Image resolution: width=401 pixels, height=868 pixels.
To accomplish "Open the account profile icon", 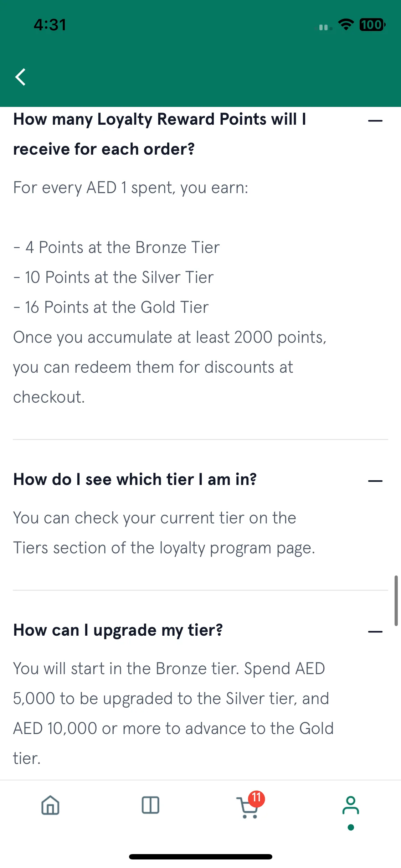I will click(x=351, y=805).
